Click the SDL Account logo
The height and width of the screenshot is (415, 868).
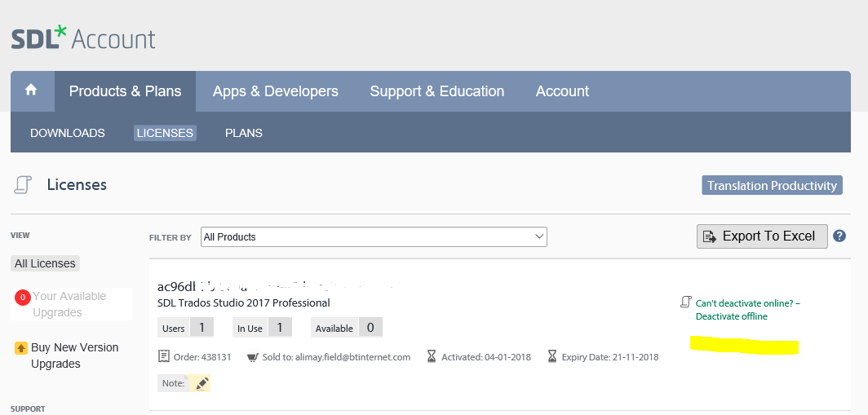83,39
